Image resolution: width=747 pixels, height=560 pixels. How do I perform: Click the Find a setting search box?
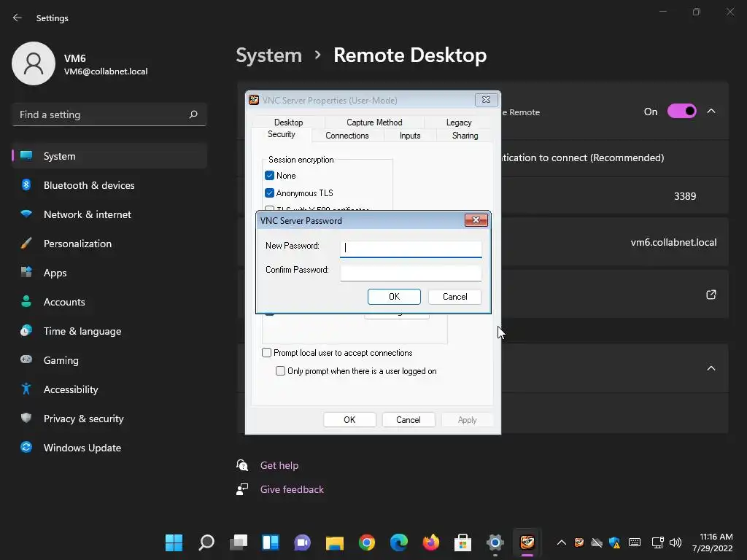pos(109,114)
